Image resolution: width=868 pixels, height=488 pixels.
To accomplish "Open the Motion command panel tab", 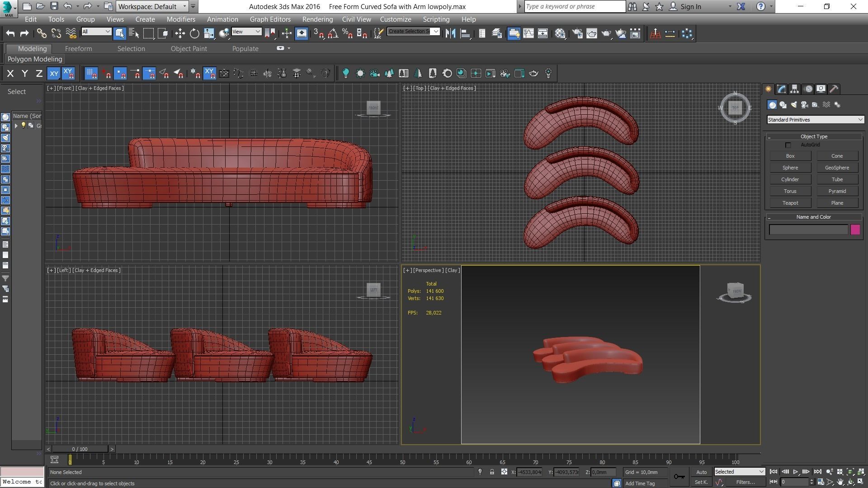I will 808,89.
